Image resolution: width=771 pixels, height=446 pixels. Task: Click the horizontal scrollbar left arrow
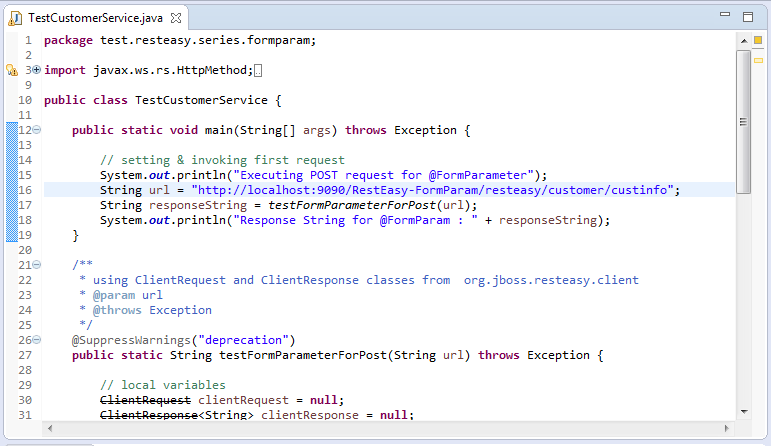pyautogui.click(x=50, y=428)
